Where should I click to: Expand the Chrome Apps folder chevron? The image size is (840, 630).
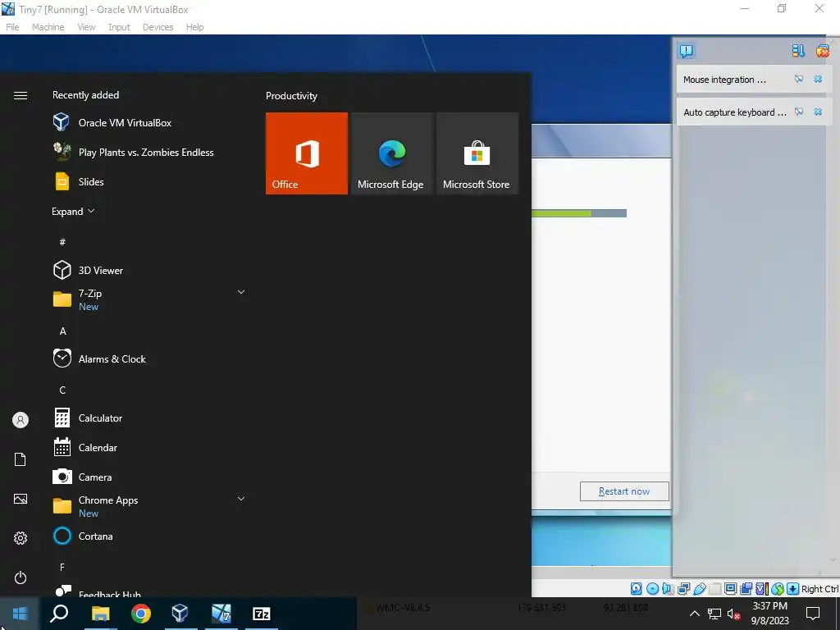point(241,499)
